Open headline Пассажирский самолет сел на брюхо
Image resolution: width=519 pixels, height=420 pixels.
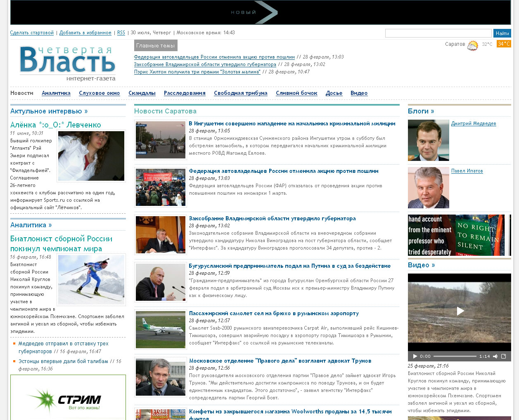pyautogui.click(x=274, y=314)
